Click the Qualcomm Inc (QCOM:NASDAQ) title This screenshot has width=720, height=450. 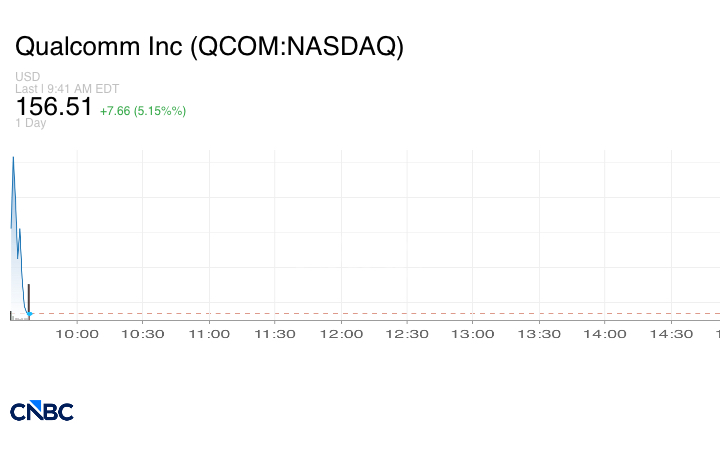(210, 46)
